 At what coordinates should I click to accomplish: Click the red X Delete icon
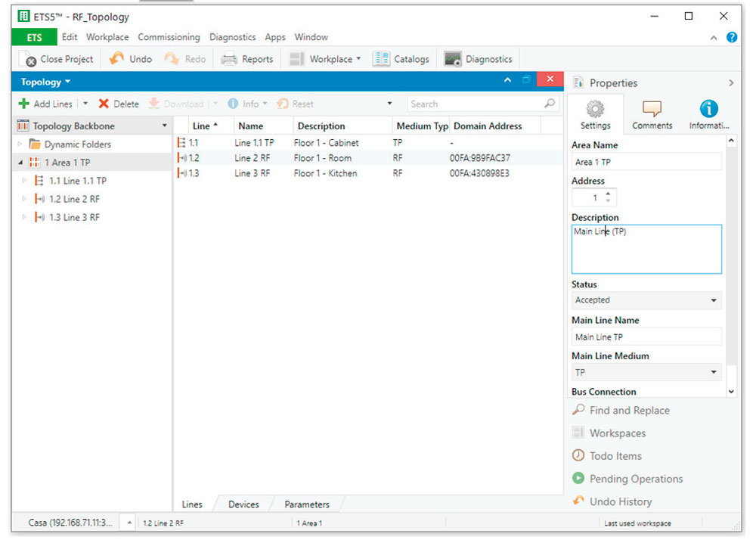103,104
